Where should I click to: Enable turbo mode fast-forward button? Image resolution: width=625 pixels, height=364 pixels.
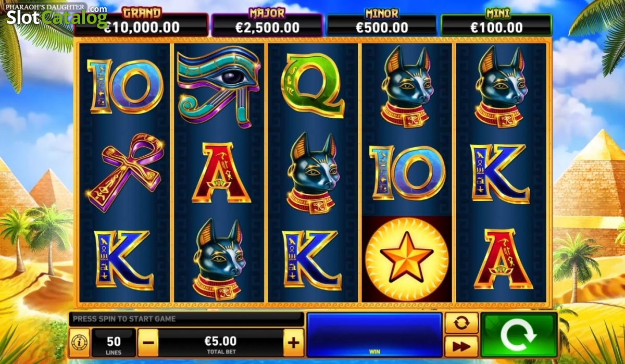tap(461, 346)
